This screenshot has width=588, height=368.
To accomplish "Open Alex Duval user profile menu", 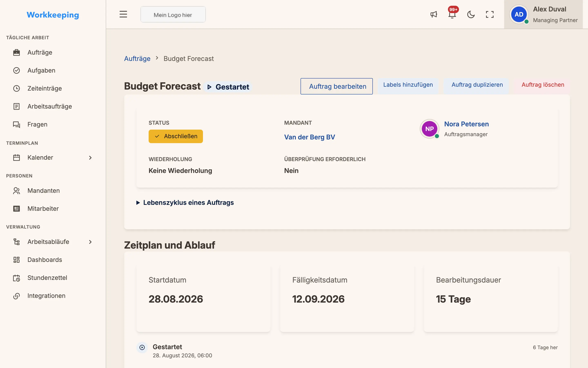I will [543, 14].
